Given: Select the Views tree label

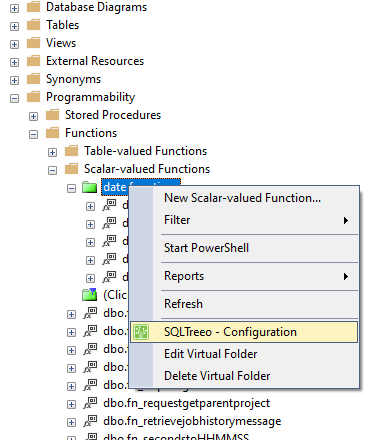Looking at the screenshot, I should tap(61, 43).
